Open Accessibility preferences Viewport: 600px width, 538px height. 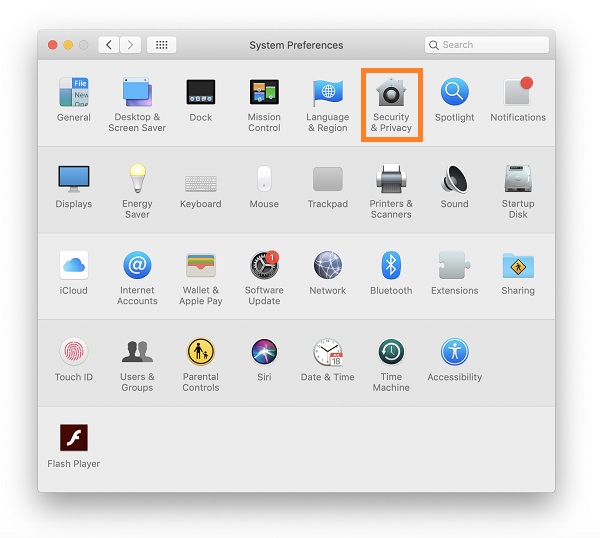pos(454,353)
